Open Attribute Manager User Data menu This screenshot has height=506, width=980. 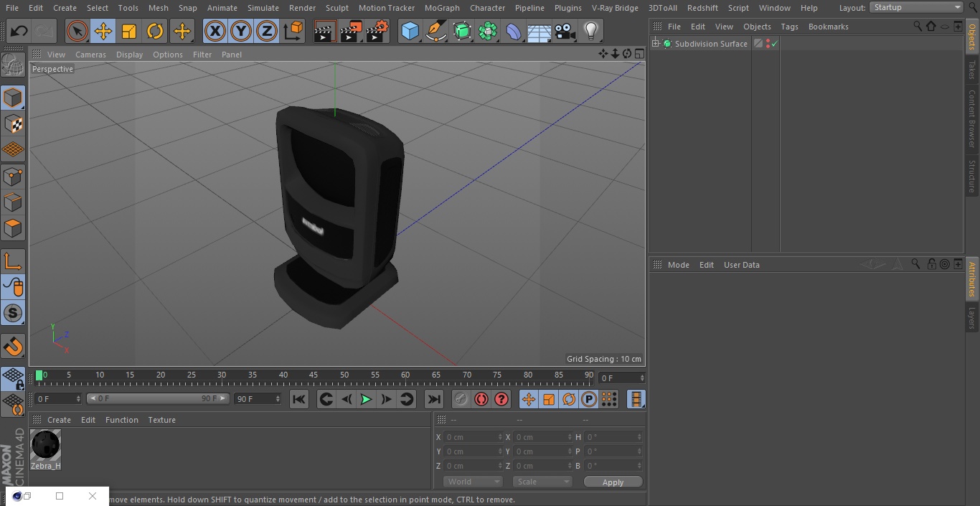coord(741,265)
